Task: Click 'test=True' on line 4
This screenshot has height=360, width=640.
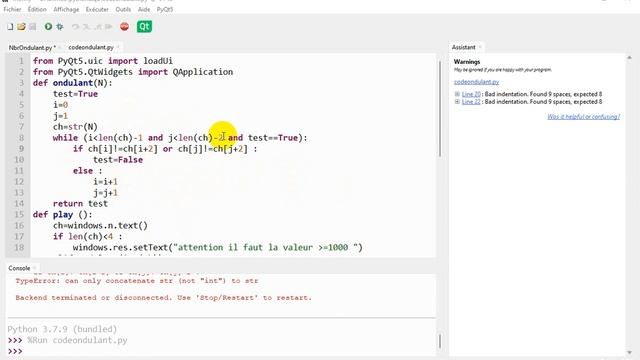Action: point(76,94)
